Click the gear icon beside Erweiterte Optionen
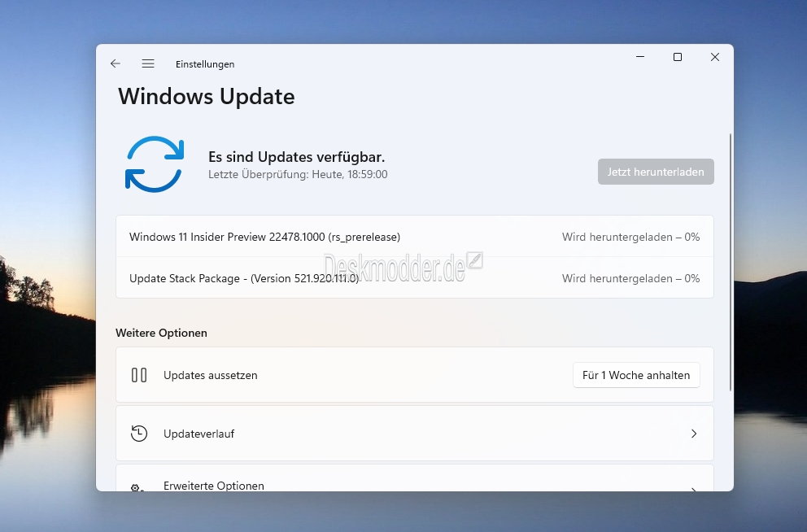The width and height of the screenshot is (807, 532). point(137,487)
